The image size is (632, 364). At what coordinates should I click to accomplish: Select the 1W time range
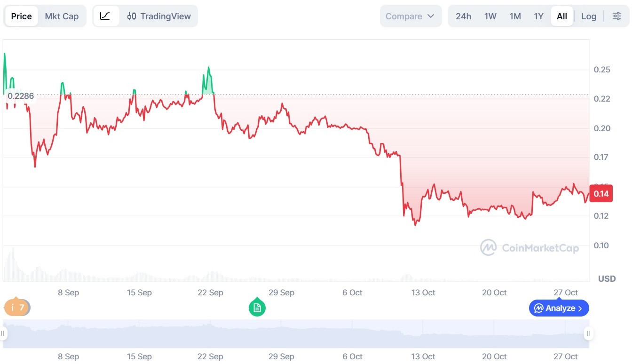click(x=490, y=16)
